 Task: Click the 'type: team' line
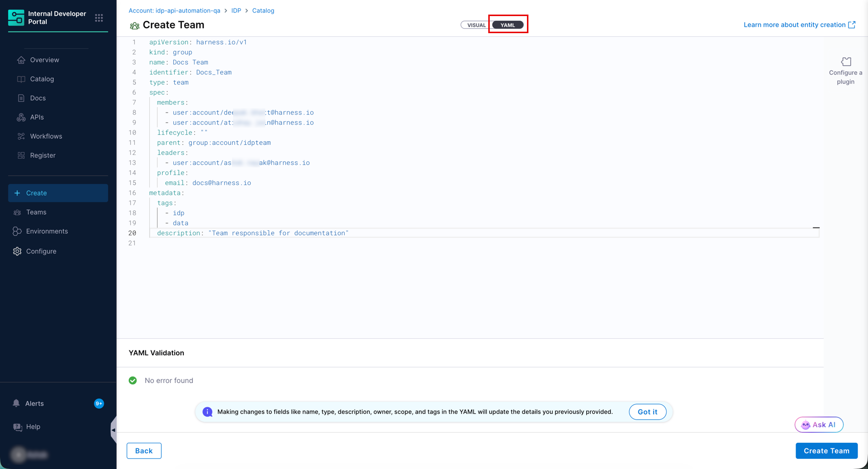(169, 82)
